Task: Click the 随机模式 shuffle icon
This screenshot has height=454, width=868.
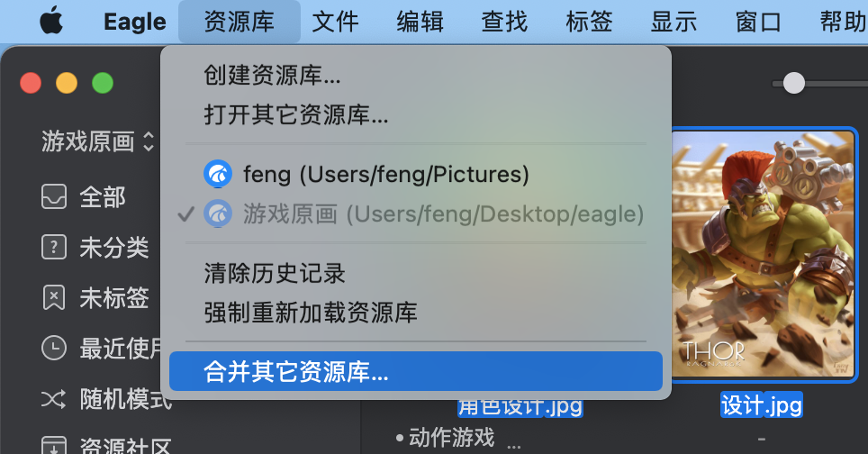Action: pyautogui.click(x=54, y=398)
